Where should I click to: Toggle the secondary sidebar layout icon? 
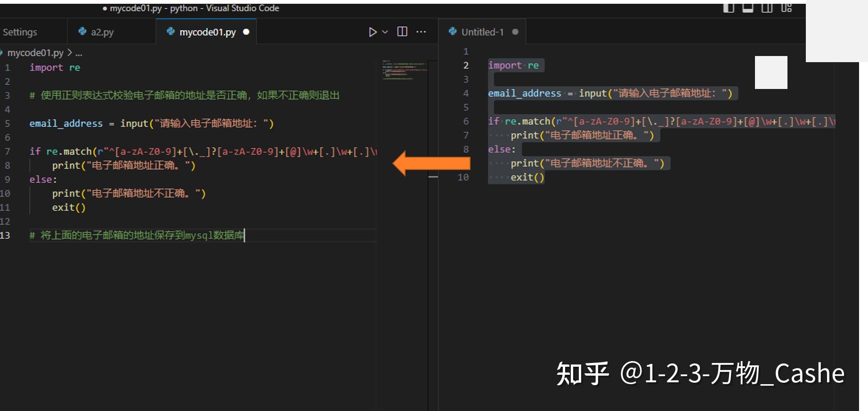(767, 8)
